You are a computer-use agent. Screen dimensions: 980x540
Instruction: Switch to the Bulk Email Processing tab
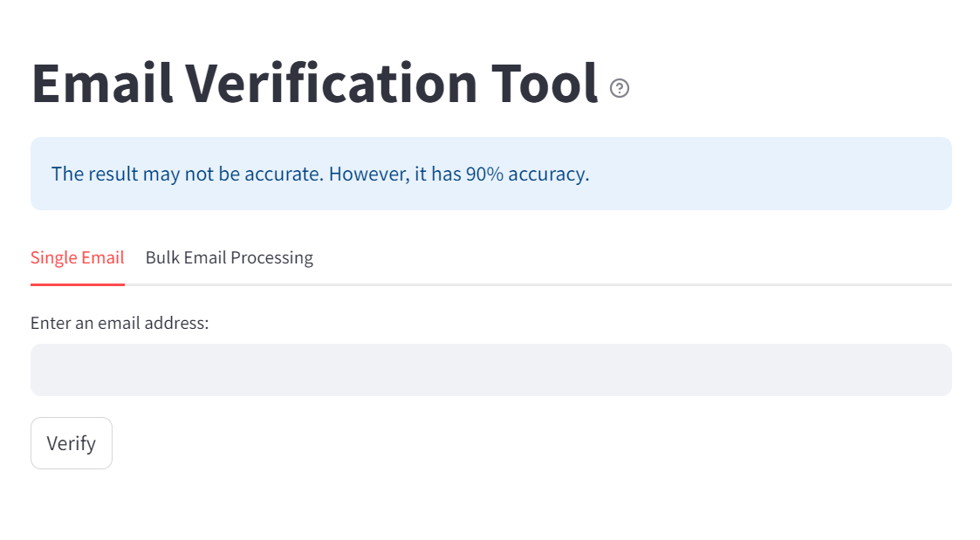(229, 257)
